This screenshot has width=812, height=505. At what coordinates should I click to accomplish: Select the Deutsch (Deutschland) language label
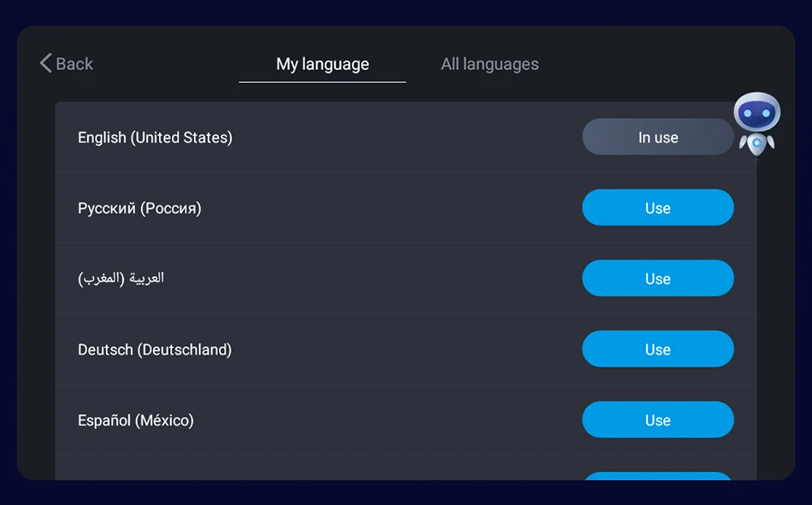pyautogui.click(x=155, y=349)
